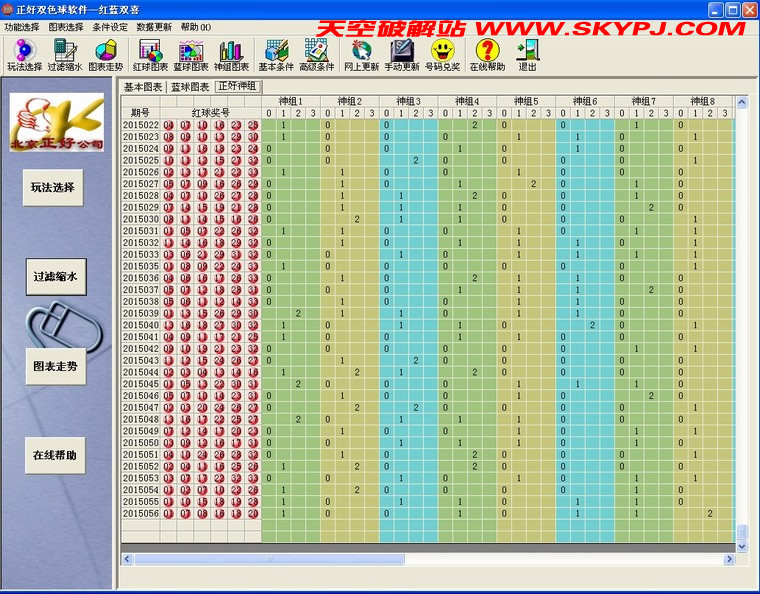Open the 蓝球图表 toolbar icon
Viewport: 760px width, 594px height.
click(190, 55)
